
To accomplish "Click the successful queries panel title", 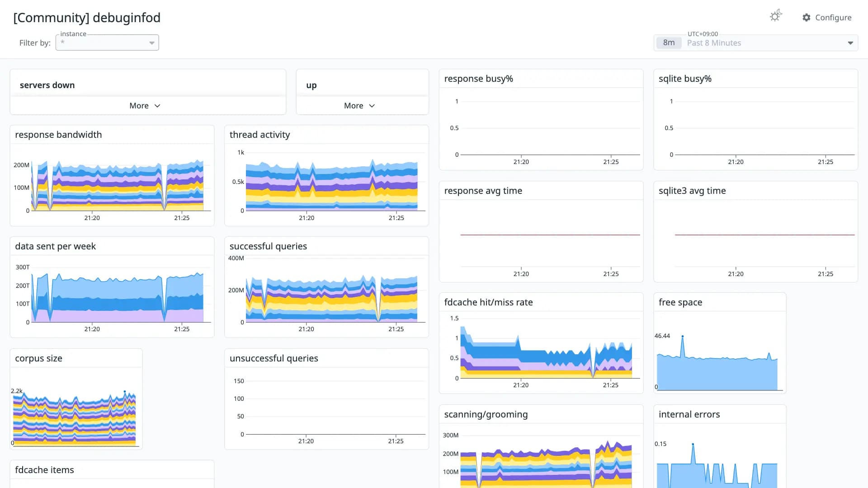I will point(268,246).
